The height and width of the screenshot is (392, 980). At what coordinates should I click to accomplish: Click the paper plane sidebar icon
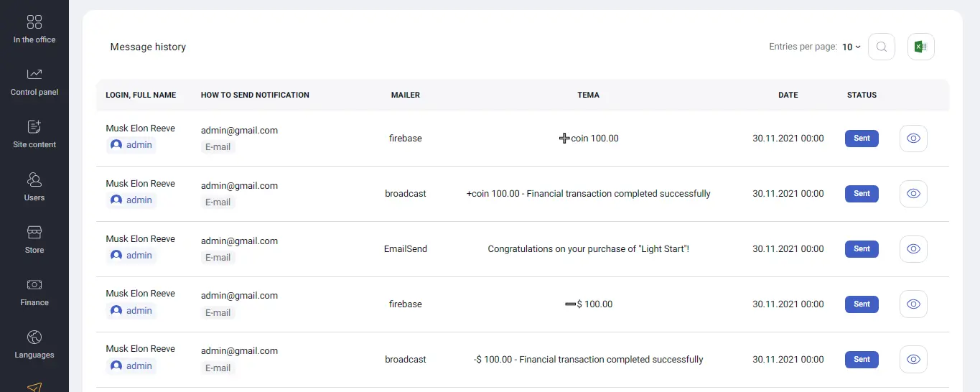tap(34, 387)
